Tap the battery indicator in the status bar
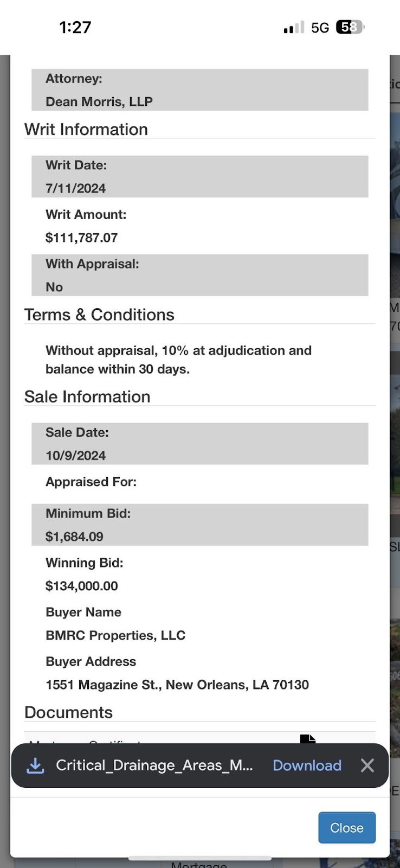Screen dimensions: 400x868 coord(350,27)
